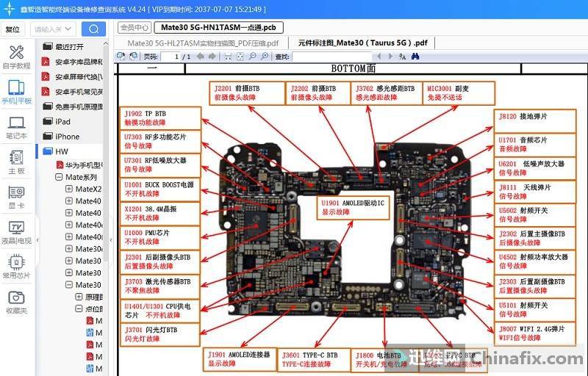Open the 主板 motherboard category
588x376 pixels.
point(16,161)
